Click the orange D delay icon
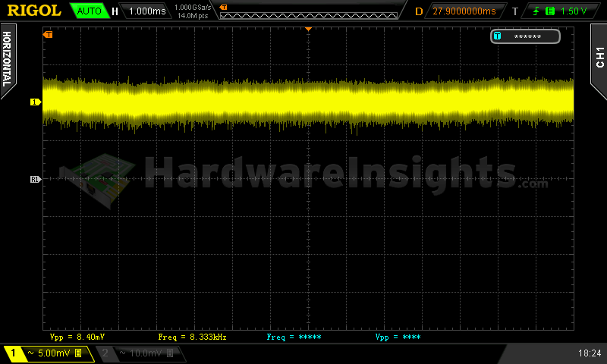607x364 pixels. pyautogui.click(x=419, y=11)
